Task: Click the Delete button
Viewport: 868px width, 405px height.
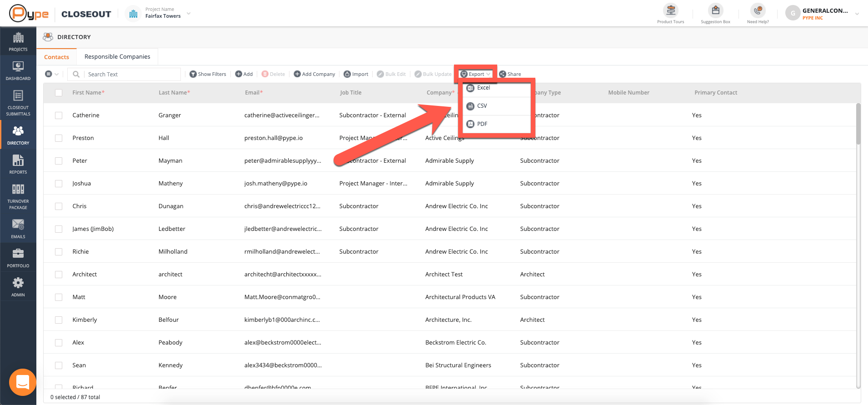Action: pyautogui.click(x=273, y=74)
